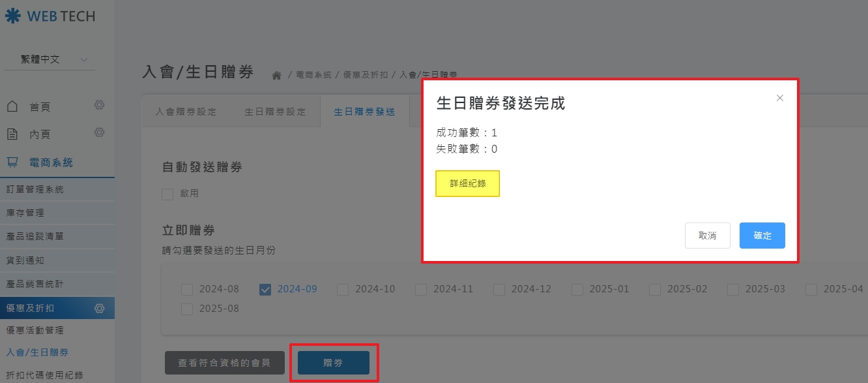Open 訂單管理系統 in sidebar
The height and width of the screenshot is (383, 868).
click(35, 189)
